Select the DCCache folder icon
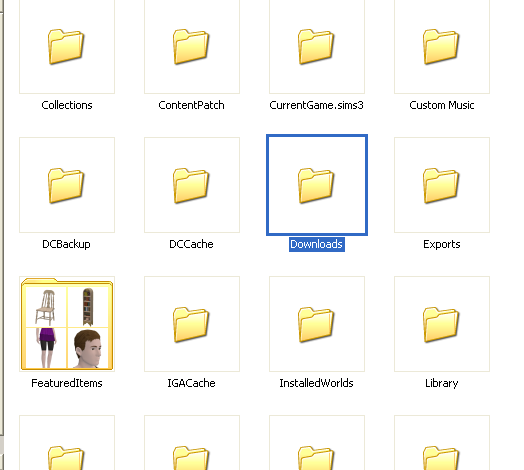 [x=191, y=185]
